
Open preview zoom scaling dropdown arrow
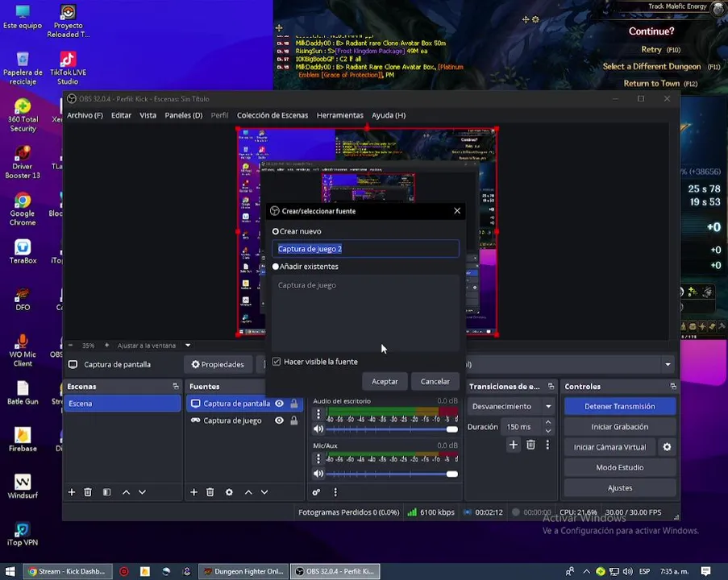[x=188, y=346]
